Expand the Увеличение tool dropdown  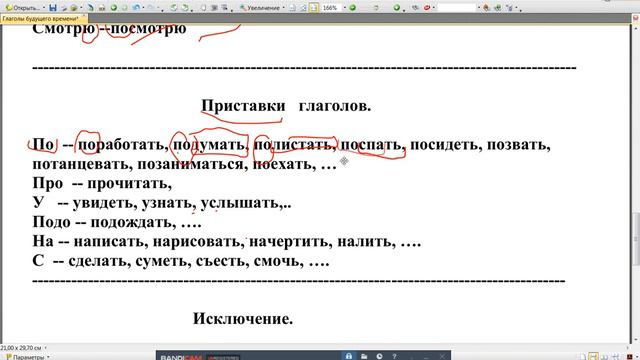[x=283, y=8]
